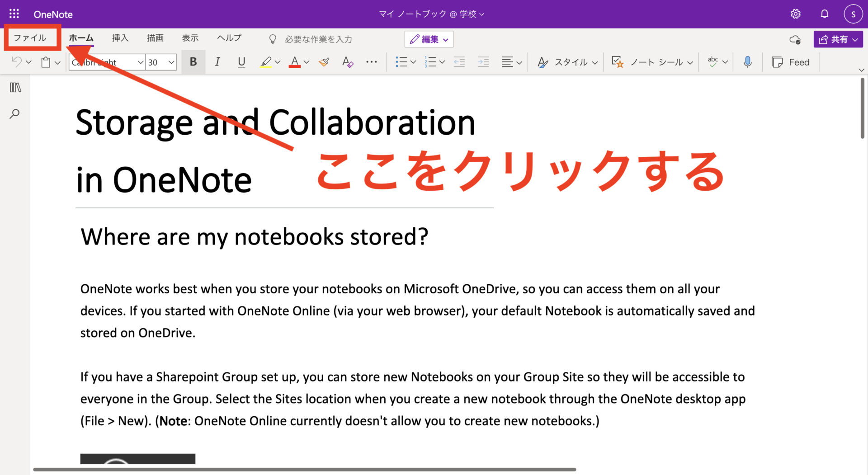Click the 必要な作業を入力 search field
This screenshot has width=868, height=475.
[x=318, y=39]
